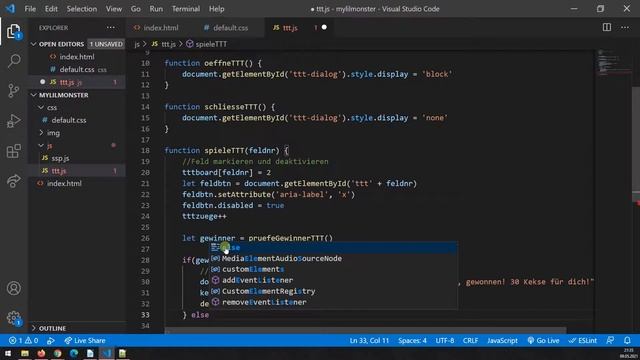Choose addEventListener autocomplete suggestion
This screenshot has width=640, height=360.
pos(333,280)
